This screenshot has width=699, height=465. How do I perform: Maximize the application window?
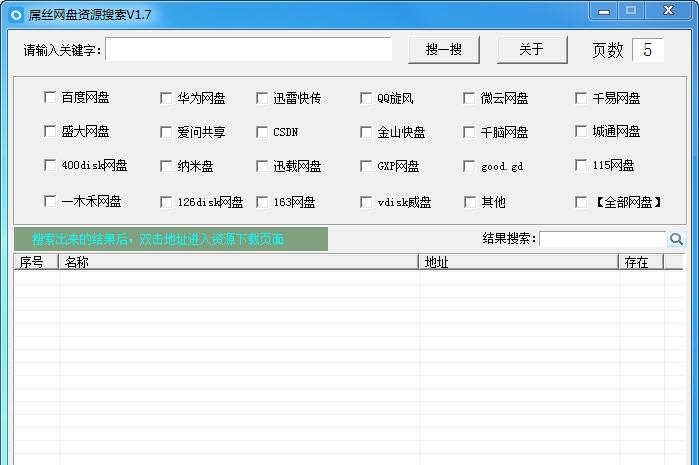click(631, 11)
